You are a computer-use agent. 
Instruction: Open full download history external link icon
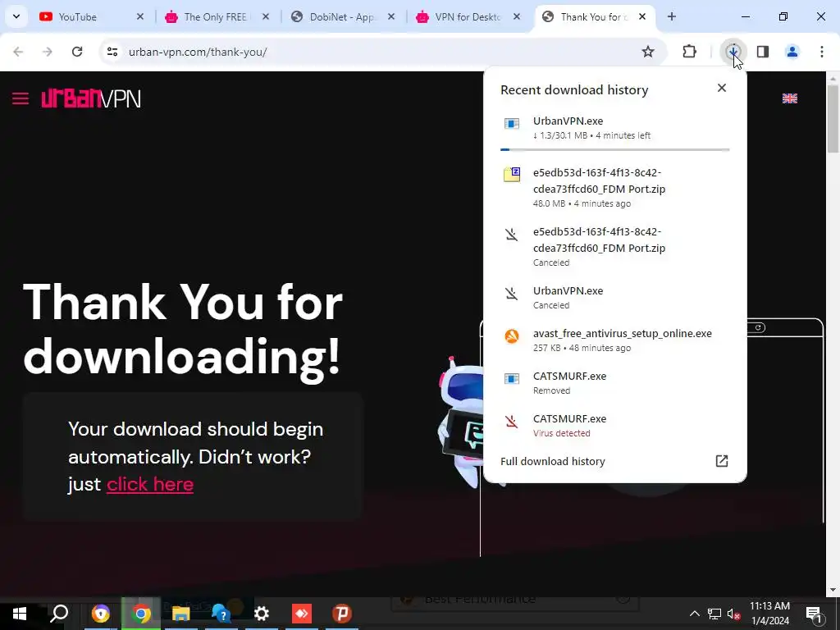[722, 461]
